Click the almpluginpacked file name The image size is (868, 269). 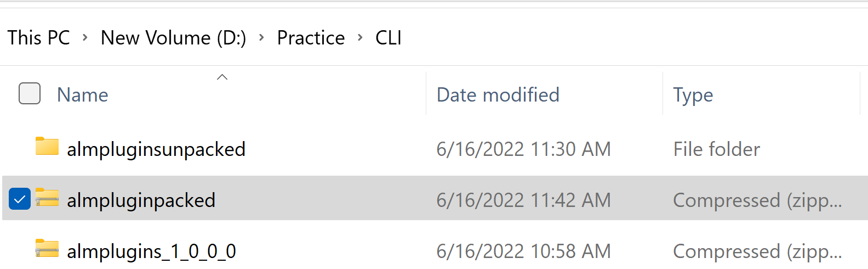click(x=141, y=200)
